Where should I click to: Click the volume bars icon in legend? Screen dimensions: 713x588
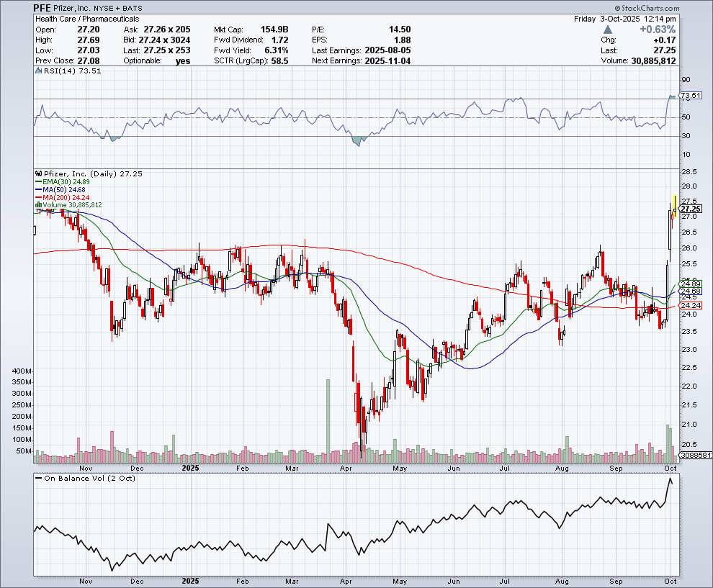(37, 205)
